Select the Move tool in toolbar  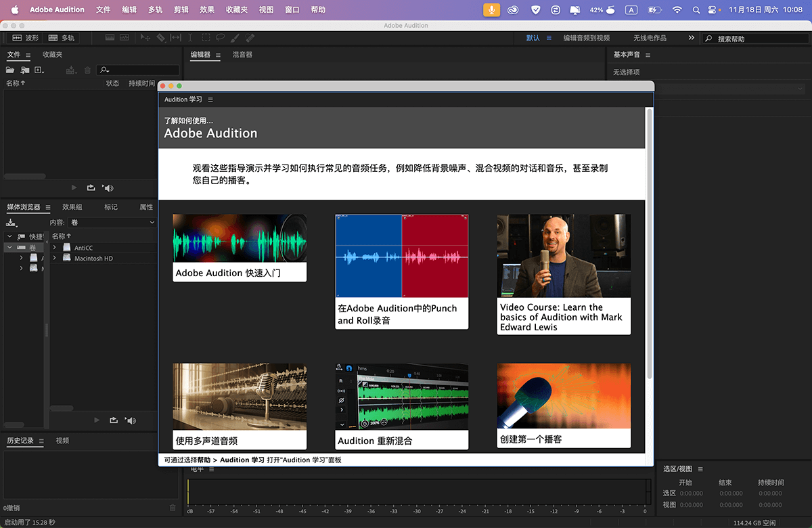[x=145, y=38]
